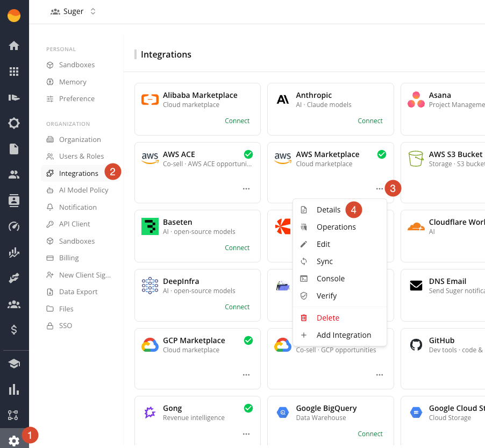The image size is (485, 448).
Task: Open the contact card icon in left rail
Action: click(x=14, y=201)
